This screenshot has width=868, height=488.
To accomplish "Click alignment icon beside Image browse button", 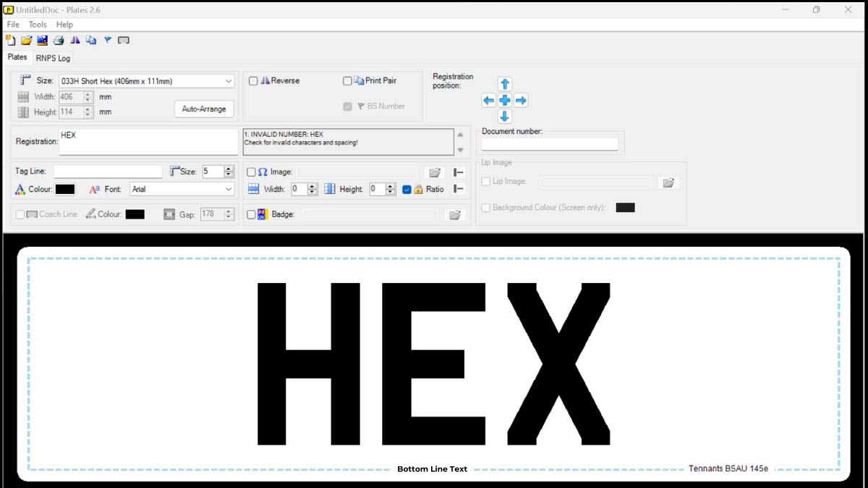I will 459,172.
